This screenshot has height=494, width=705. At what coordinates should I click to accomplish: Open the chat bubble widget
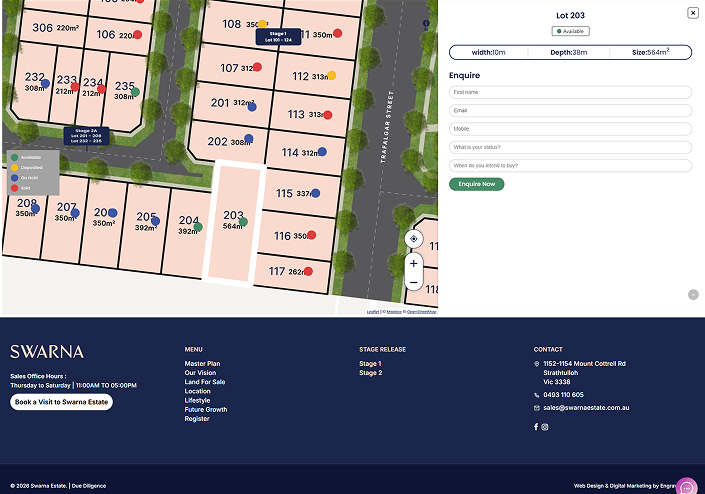(x=687, y=488)
